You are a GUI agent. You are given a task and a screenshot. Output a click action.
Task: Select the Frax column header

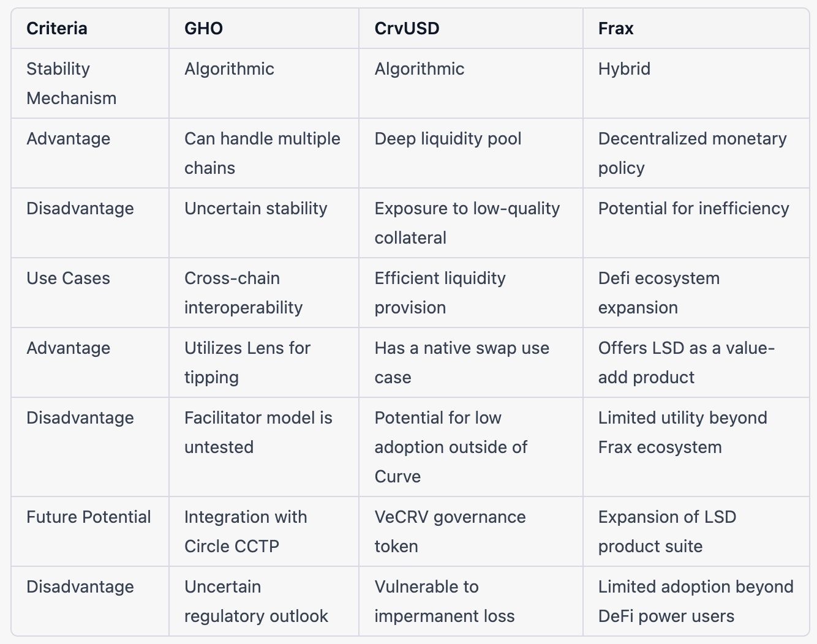pyautogui.click(x=616, y=29)
